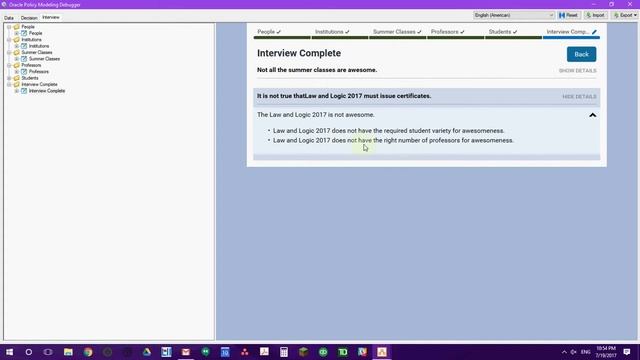Click the Reset toolbar button
The width and height of the screenshot is (640, 360).
[569, 15]
